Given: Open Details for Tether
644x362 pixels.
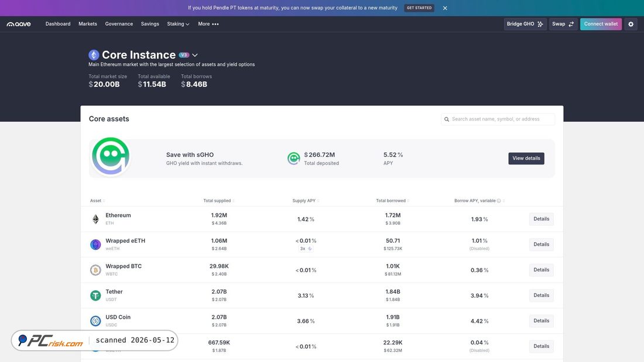Looking at the screenshot, I should click(542, 295).
